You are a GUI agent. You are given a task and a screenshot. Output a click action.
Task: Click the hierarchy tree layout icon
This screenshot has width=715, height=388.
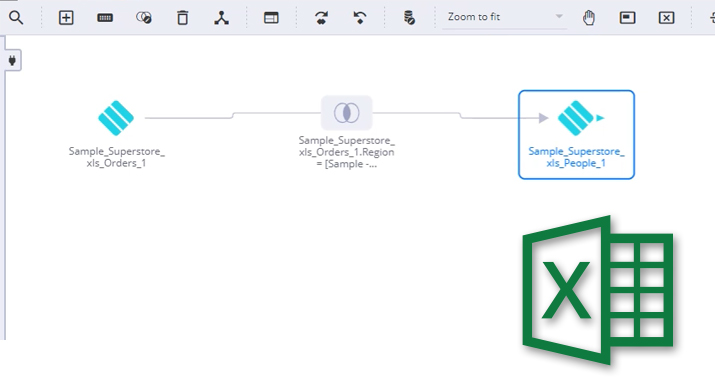[222, 18]
